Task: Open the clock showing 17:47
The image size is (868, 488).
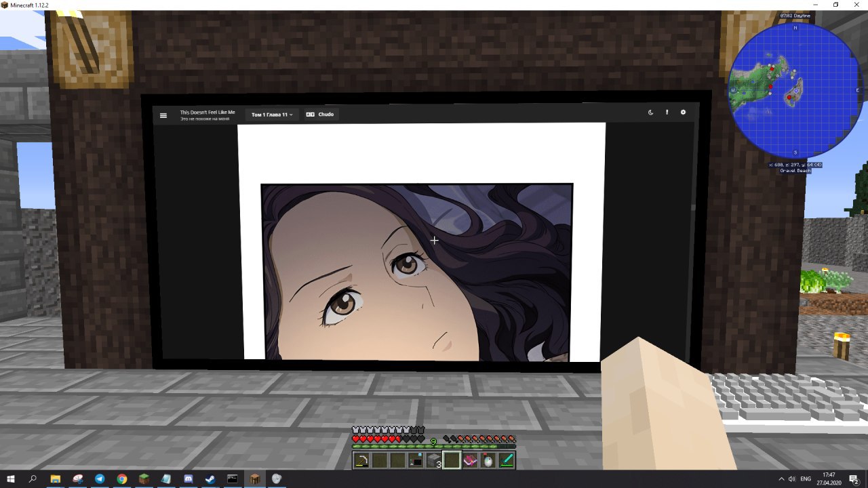Action: pos(829,479)
